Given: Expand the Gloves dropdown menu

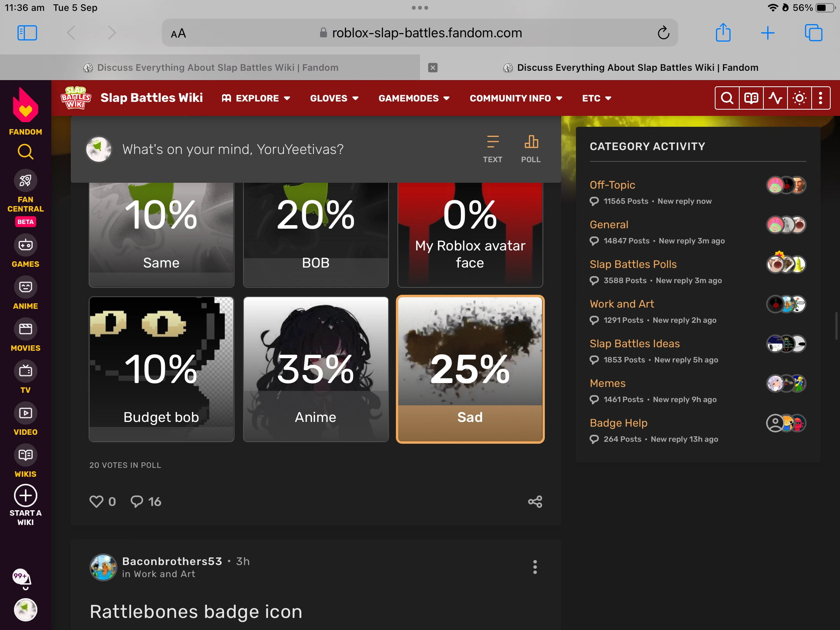Looking at the screenshot, I should tap(334, 98).
